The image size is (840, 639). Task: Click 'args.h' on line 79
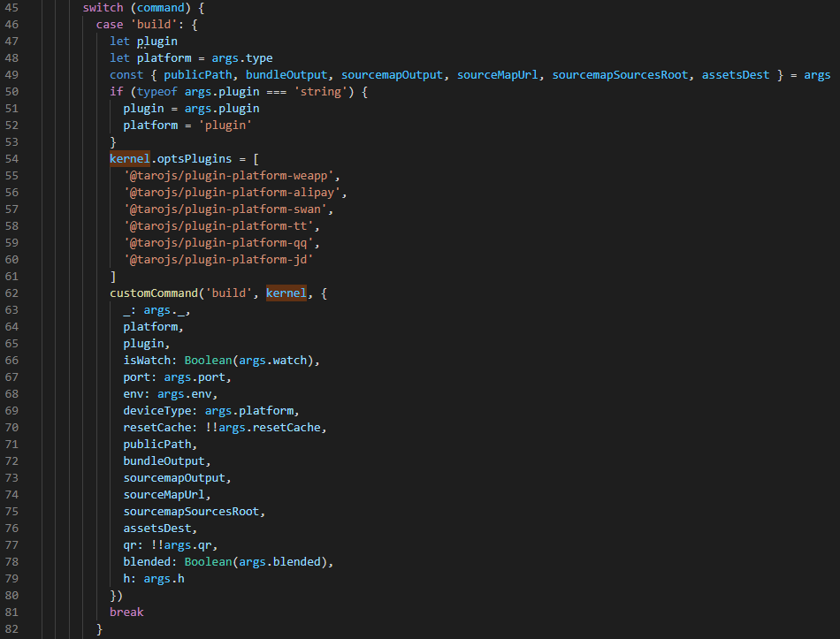(164, 579)
